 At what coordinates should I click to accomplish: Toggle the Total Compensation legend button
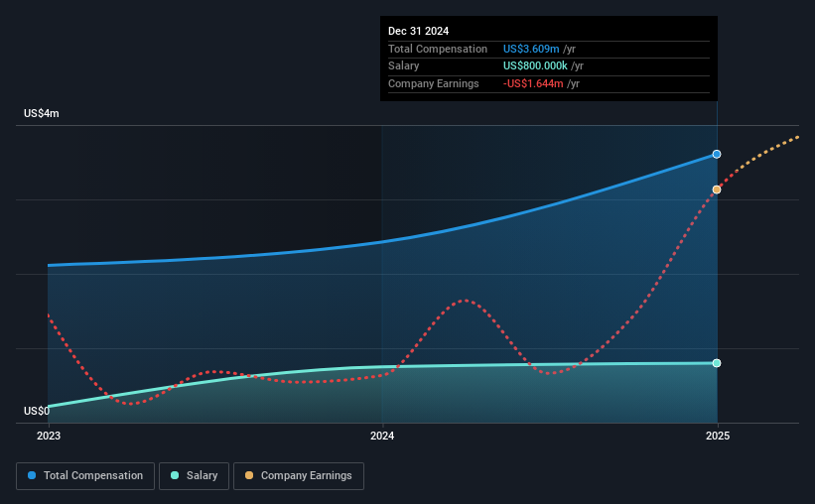click(85, 476)
